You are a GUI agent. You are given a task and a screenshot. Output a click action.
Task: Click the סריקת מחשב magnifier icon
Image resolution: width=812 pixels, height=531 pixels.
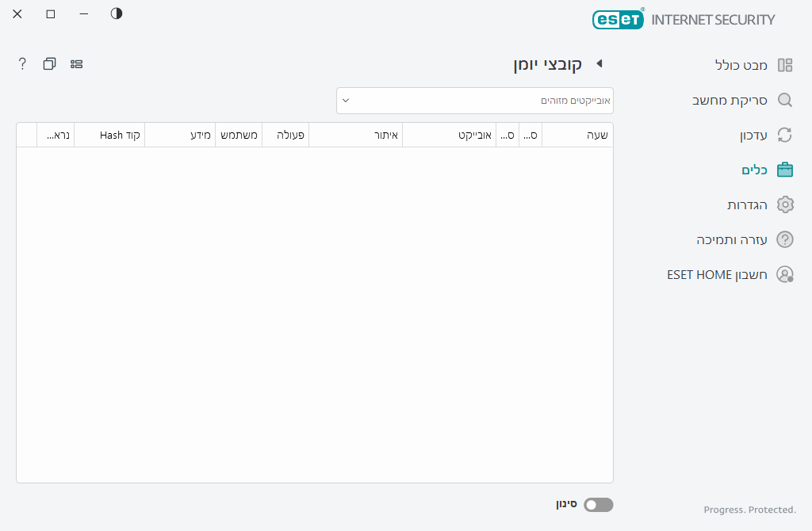click(785, 100)
